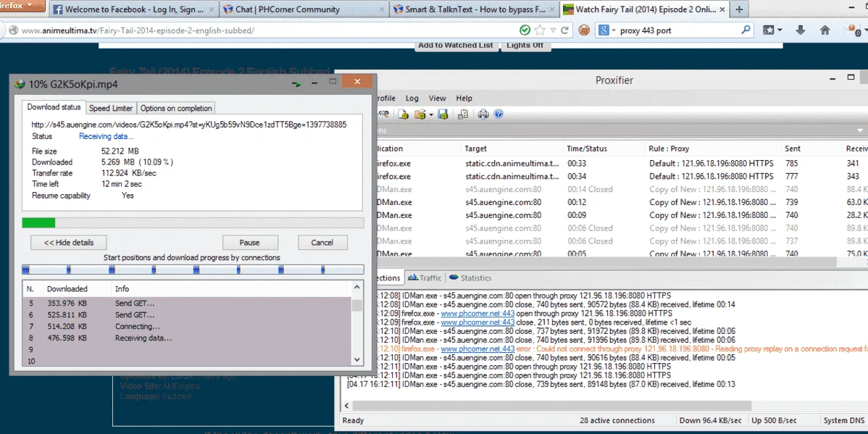868x434 pixels.
Task: Click the Statistics tab globe icon in Proxifier
Action: point(454,277)
